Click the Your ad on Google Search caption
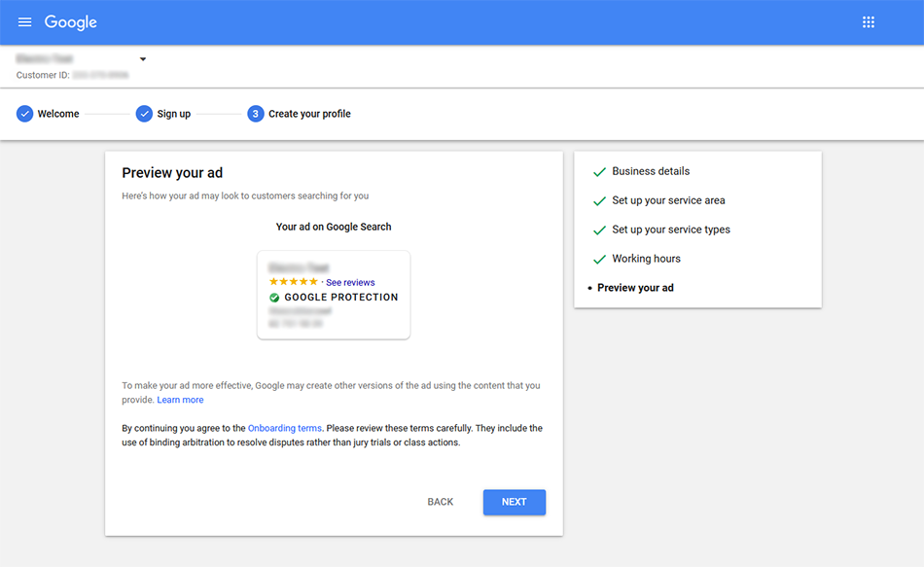The height and width of the screenshot is (567, 924). 334,227
